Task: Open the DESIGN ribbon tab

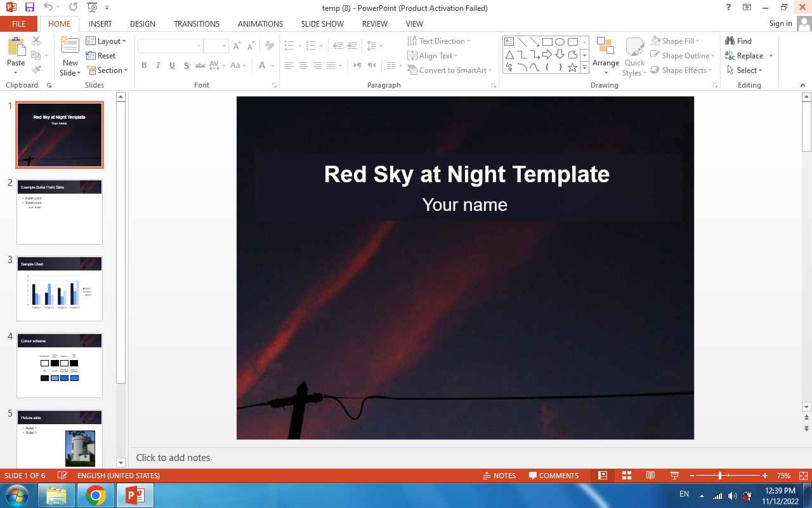Action: click(142, 23)
